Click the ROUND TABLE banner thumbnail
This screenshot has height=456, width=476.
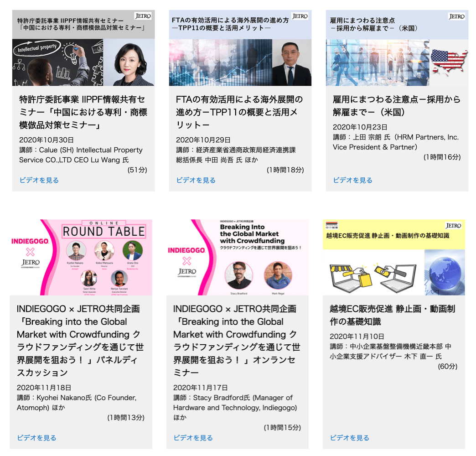(81, 258)
